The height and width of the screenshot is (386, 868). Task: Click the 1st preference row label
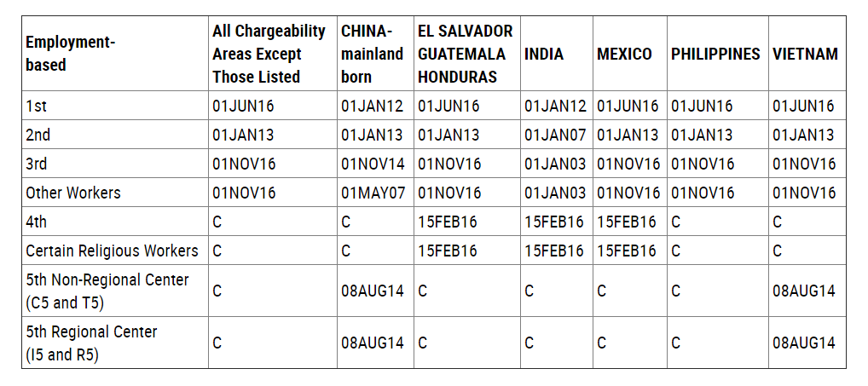[x=37, y=106]
